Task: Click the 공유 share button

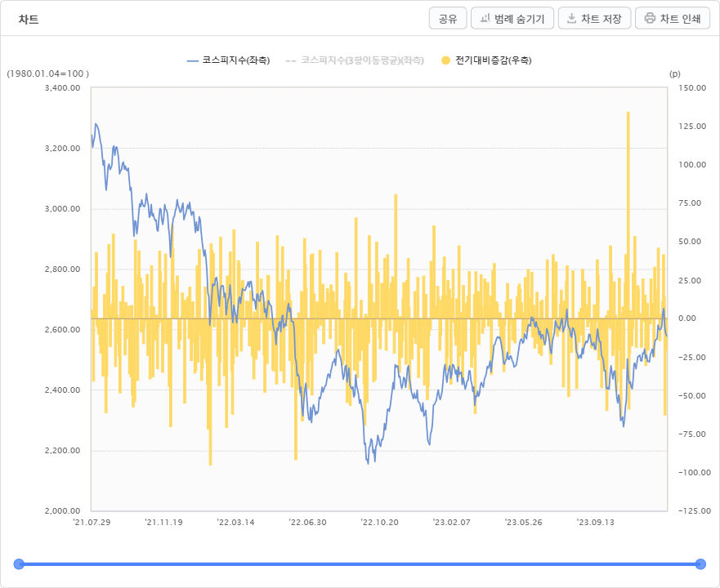Action: pyautogui.click(x=448, y=18)
